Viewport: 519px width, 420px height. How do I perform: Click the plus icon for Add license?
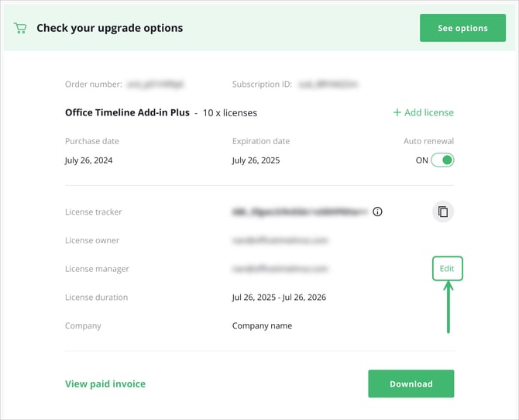pyautogui.click(x=397, y=112)
